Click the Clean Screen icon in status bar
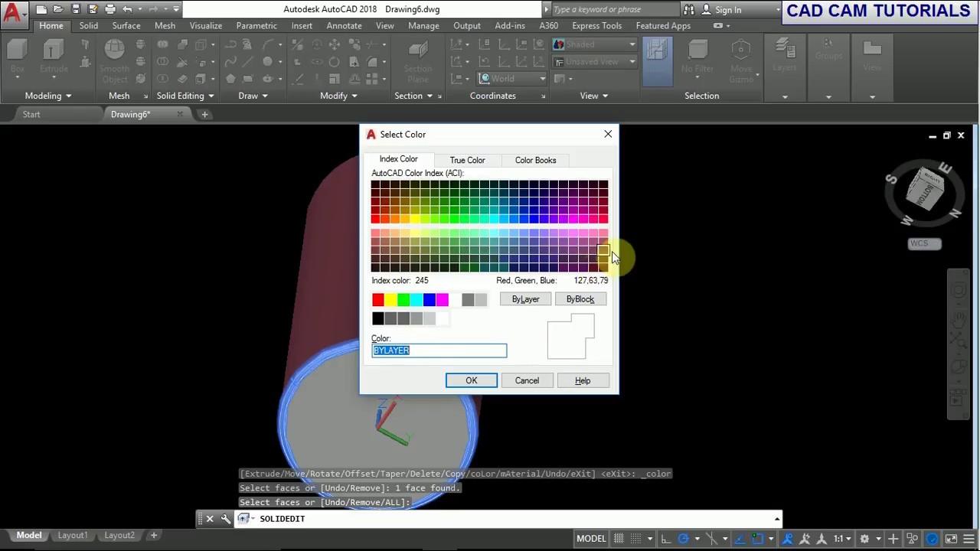The image size is (980, 551). pyautogui.click(x=951, y=539)
